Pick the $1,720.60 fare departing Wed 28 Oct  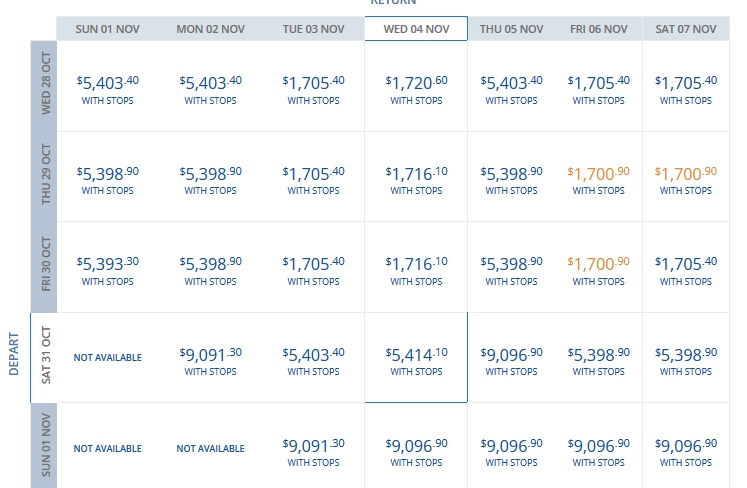tap(416, 87)
